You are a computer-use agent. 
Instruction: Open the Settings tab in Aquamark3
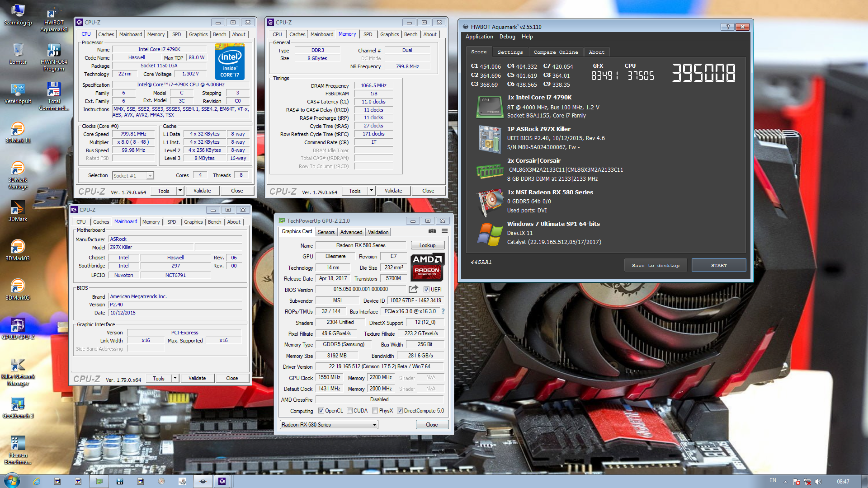510,52
